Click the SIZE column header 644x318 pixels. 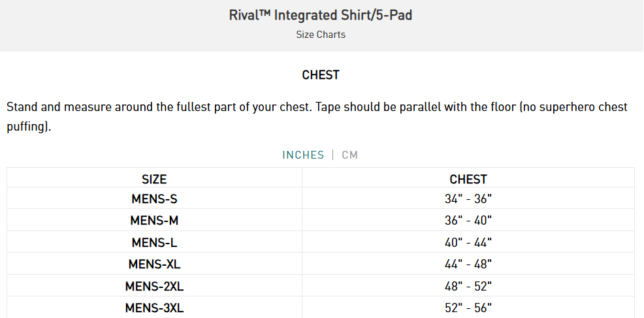click(154, 179)
